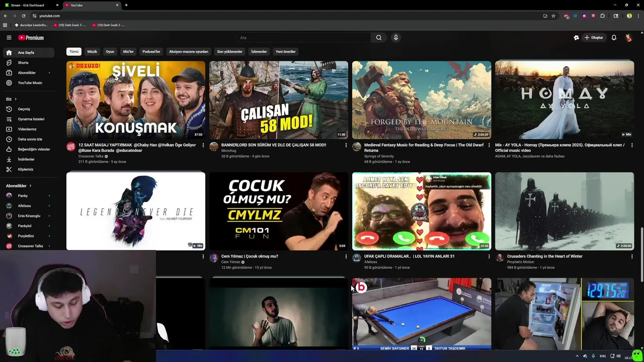Switch to Stream - Kick Dashboard tab

pos(31,5)
